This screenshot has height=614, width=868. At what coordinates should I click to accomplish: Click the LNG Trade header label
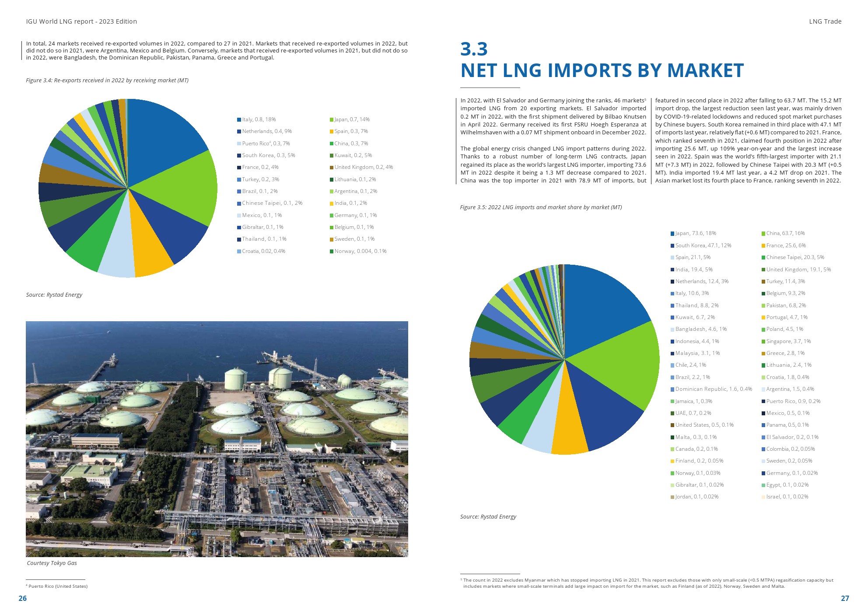pos(825,21)
